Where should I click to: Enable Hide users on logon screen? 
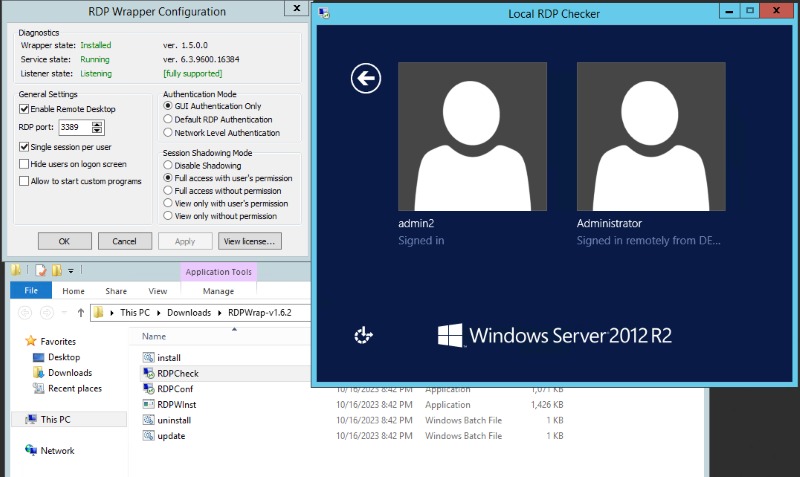click(24, 164)
